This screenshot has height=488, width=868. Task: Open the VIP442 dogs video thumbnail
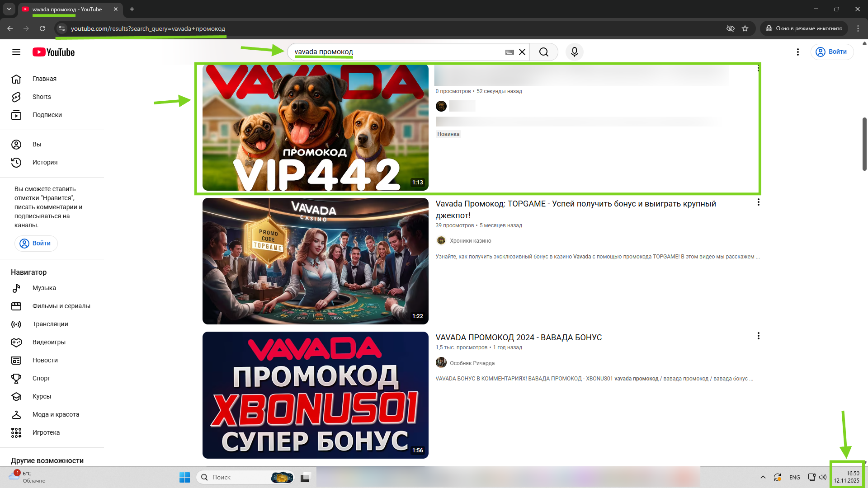coord(316,127)
